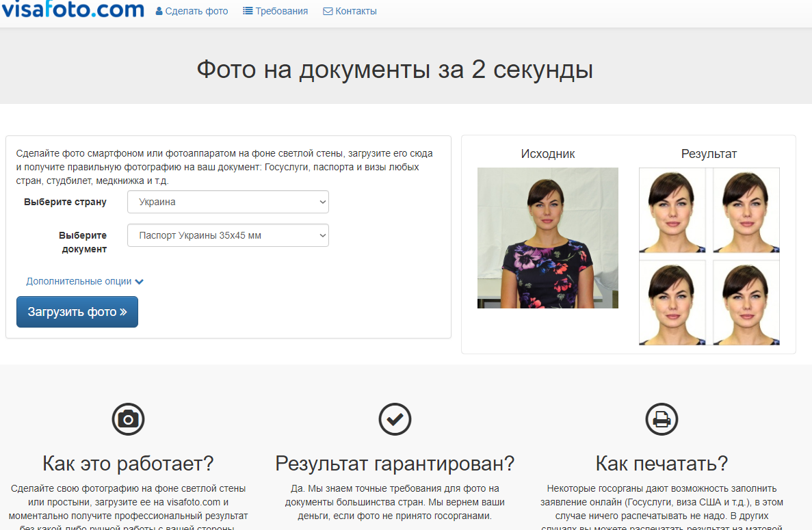Click the envelope icon beside Контакты
Screen dimensions: 812x530
pyautogui.click(x=328, y=12)
